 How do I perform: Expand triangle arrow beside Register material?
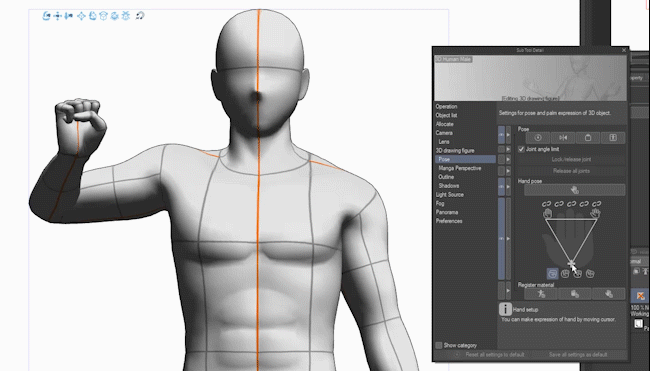pos(509,291)
